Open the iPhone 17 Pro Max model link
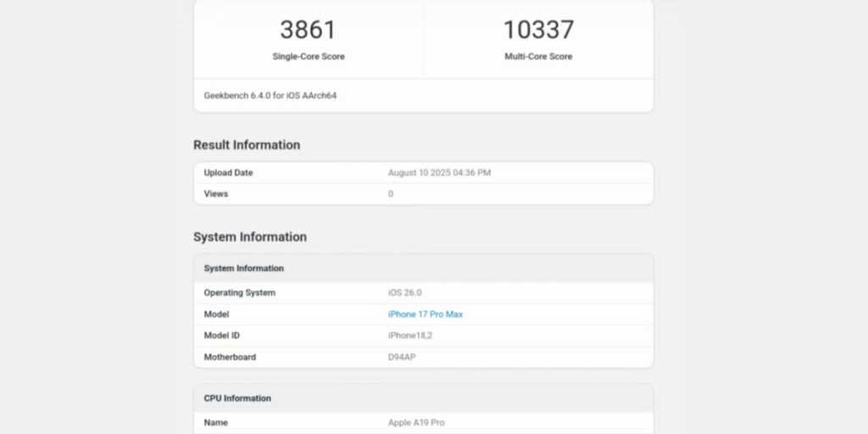 (426, 314)
